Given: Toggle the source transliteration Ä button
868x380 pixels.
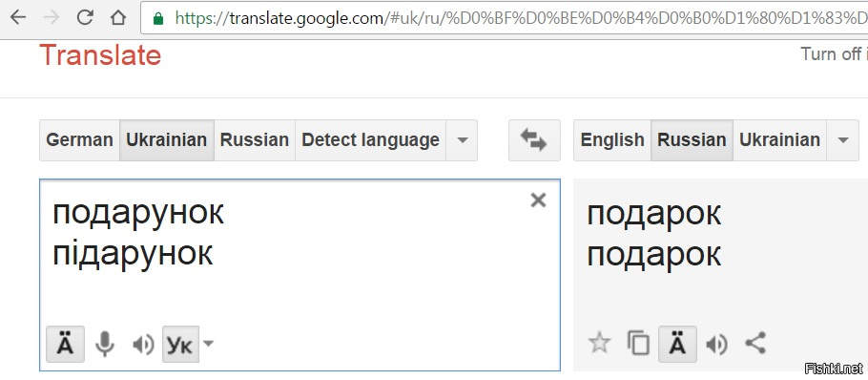Looking at the screenshot, I should [65, 344].
